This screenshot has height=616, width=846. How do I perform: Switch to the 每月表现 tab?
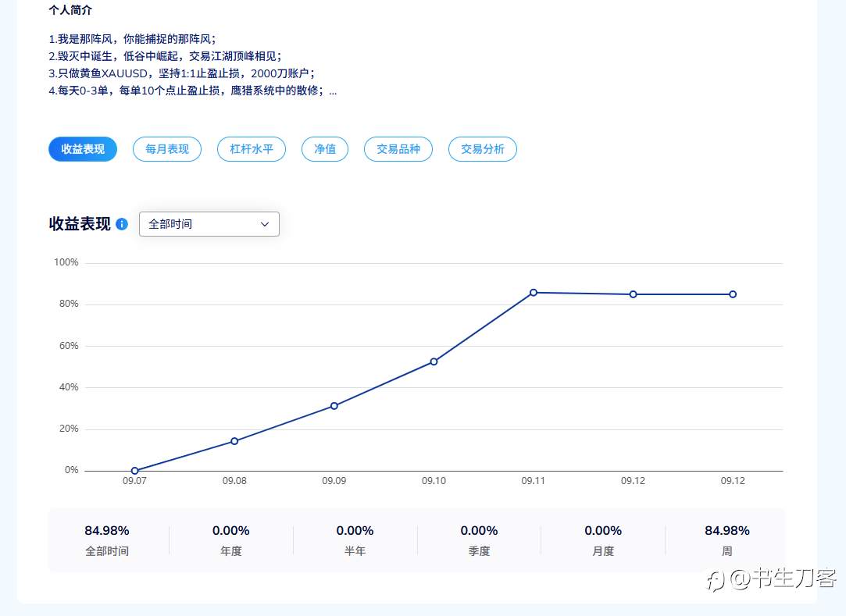167,149
